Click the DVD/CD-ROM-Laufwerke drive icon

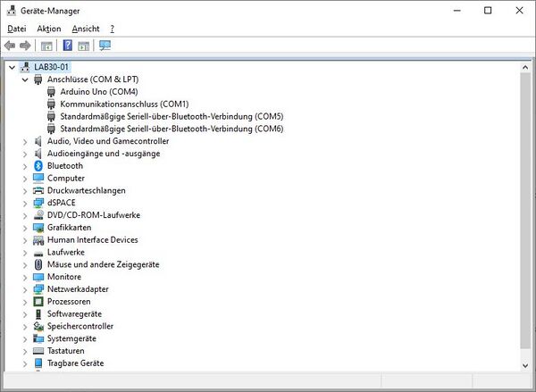[38, 215]
